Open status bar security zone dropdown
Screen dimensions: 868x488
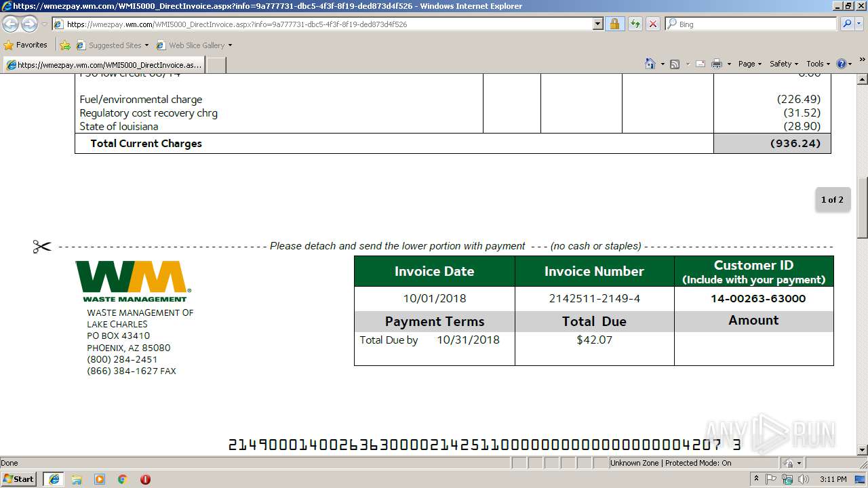point(791,463)
